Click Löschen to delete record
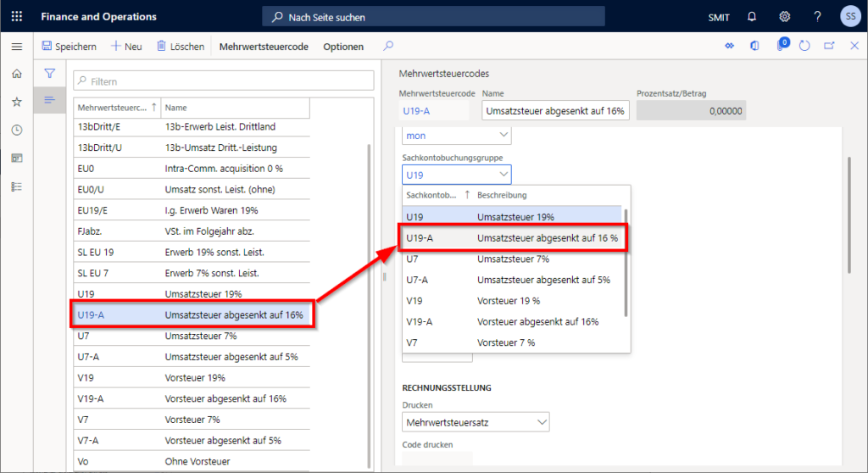Screen dimensions: 868x473 point(181,47)
